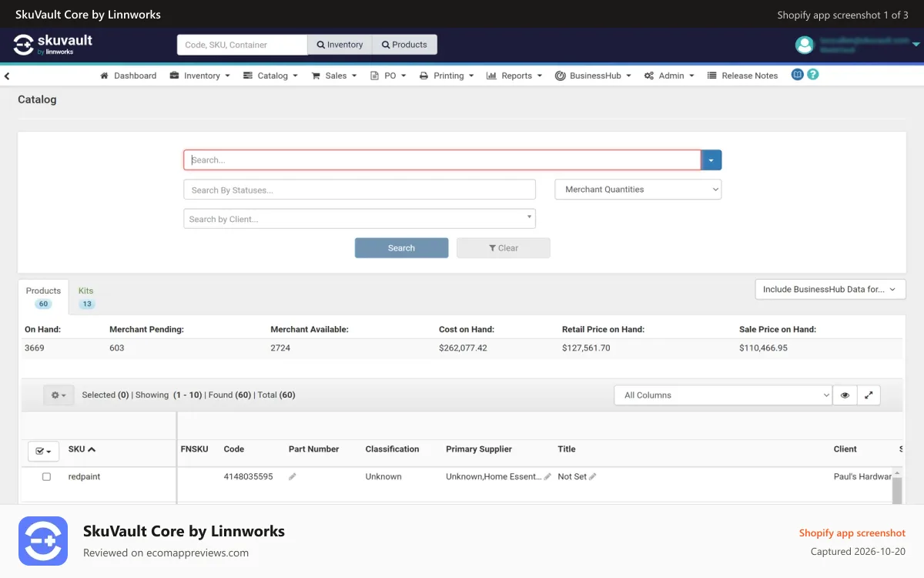Screen dimensions: 924x578
Task: Open the Reports menu
Action: (x=514, y=76)
